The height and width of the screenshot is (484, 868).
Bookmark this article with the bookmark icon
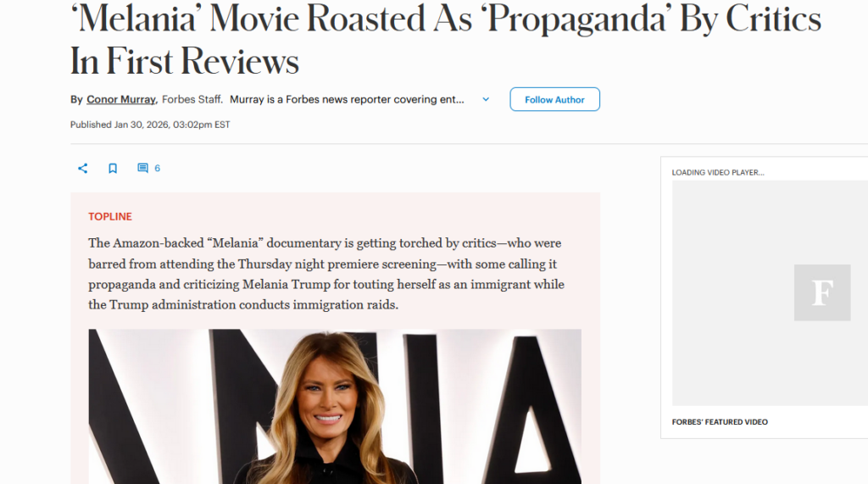113,169
